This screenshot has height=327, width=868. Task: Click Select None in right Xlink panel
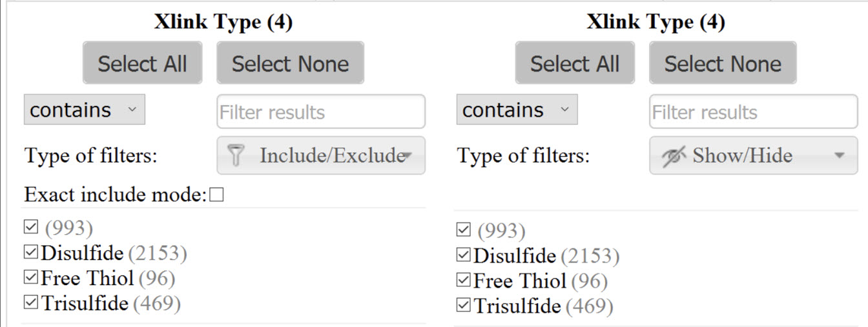coord(723,63)
